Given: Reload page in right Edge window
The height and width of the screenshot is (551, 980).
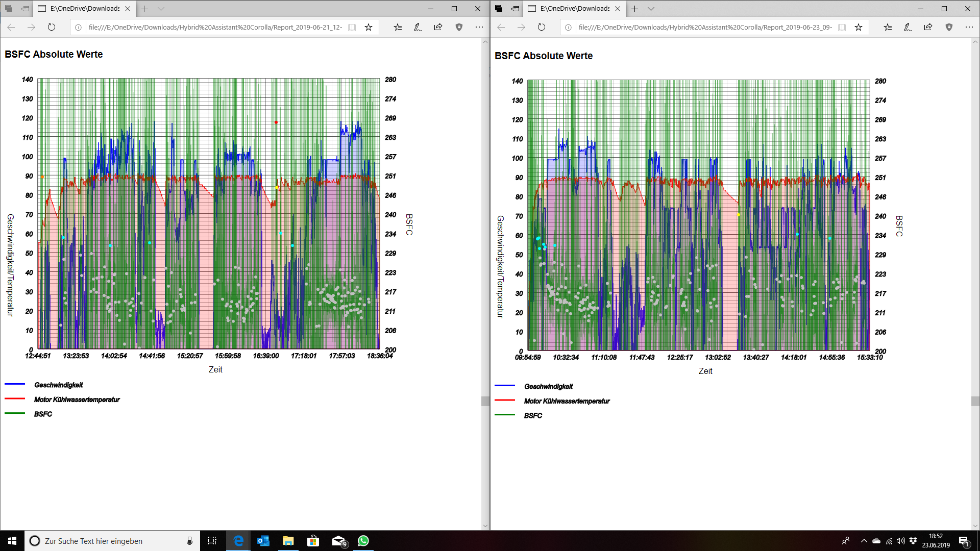Looking at the screenshot, I should tap(542, 27).
